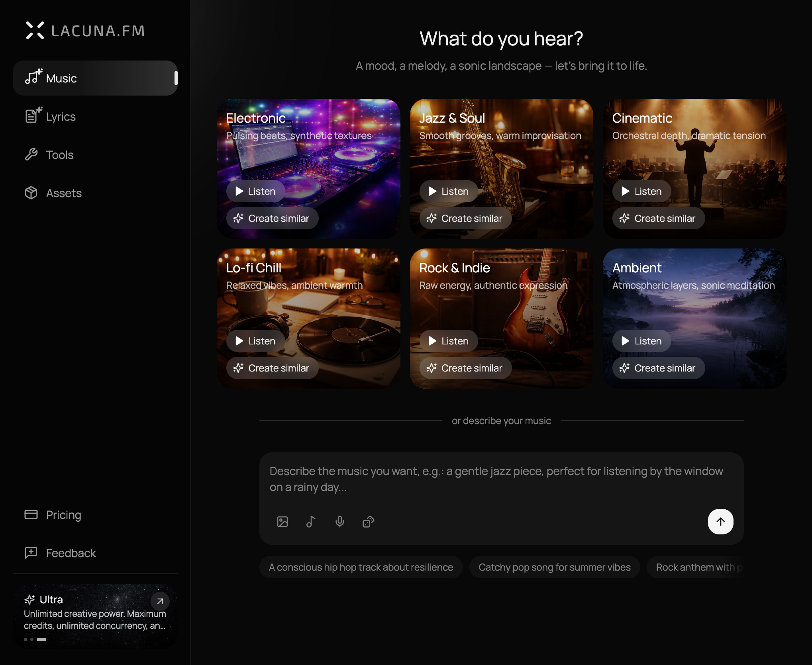
Task: Attach an image to the prompt
Action: click(x=282, y=522)
